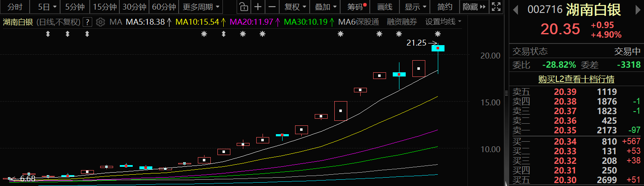Click the event marker above the 21.25 candle
The width and height of the screenshot is (644, 186).
pos(437,34)
